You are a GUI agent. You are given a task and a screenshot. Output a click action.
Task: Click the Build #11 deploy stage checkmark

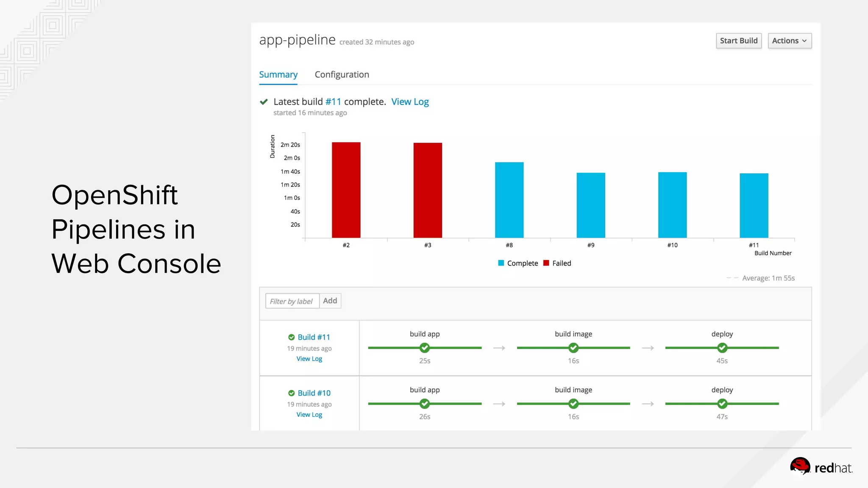pos(722,348)
